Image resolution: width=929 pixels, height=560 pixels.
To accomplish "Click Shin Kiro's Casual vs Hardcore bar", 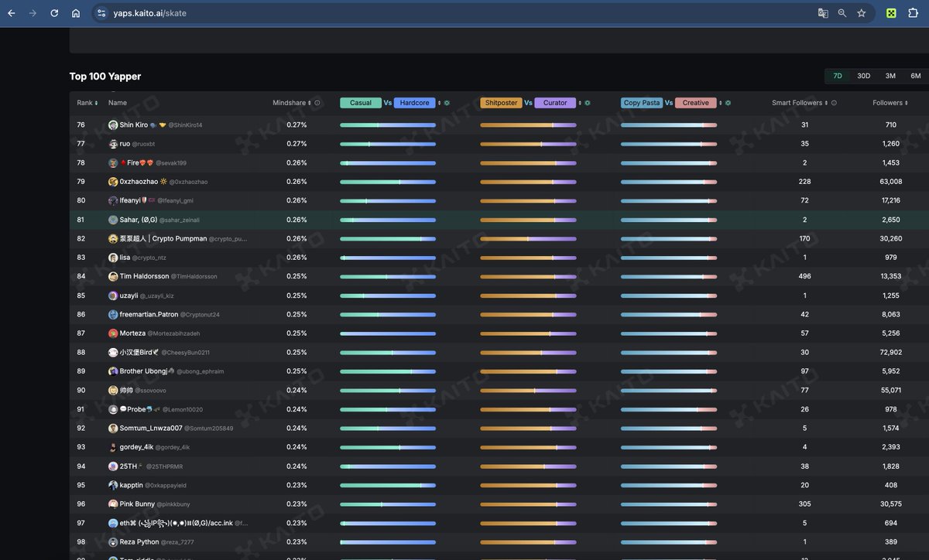I will pos(388,125).
